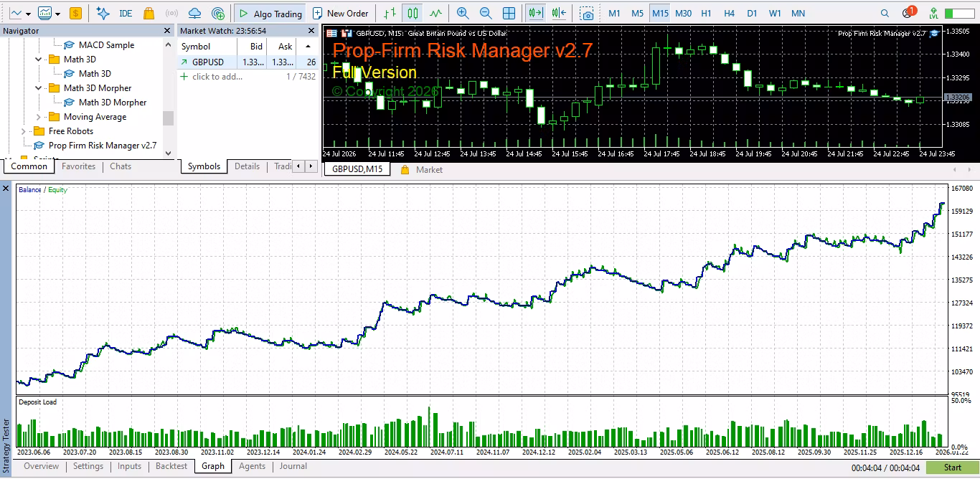Switch to Navigator Favorites tab
Viewport: 980px width, 479px height.
click(x=78, y=166)
